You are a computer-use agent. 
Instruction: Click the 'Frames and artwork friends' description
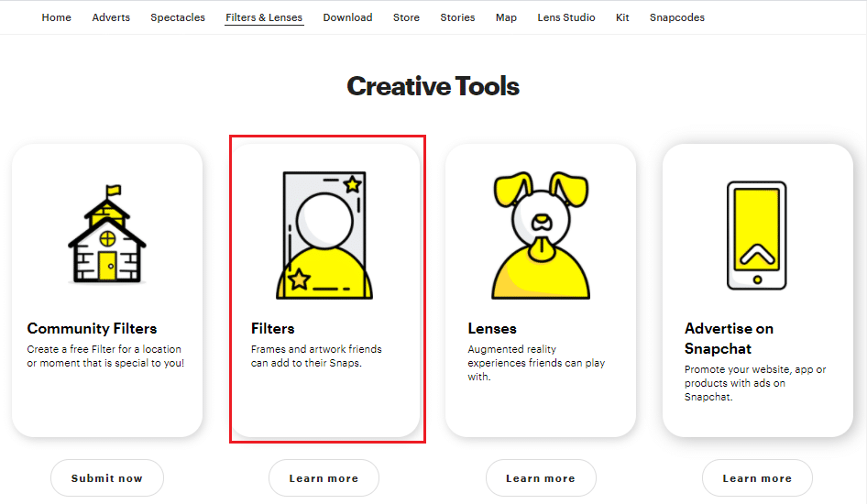click(316, 356)
